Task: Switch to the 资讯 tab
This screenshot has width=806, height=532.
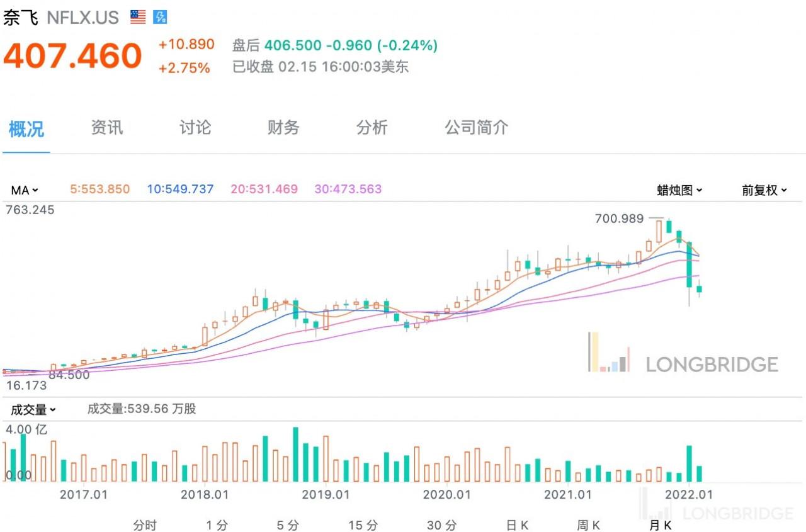Action: [107, 128]
